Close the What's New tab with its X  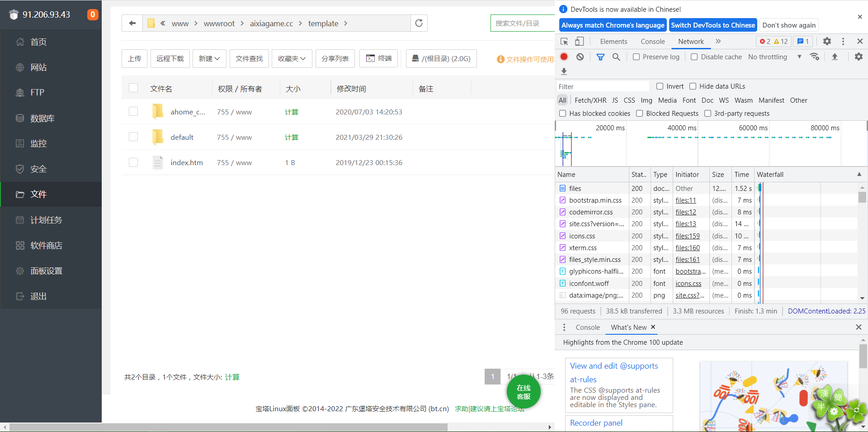[x=653, y=327]
